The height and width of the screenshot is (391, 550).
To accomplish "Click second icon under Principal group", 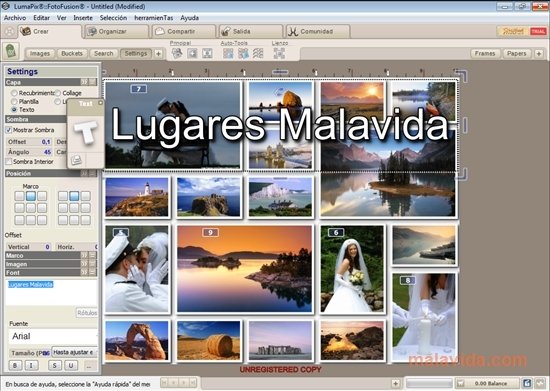I will 192,53.
